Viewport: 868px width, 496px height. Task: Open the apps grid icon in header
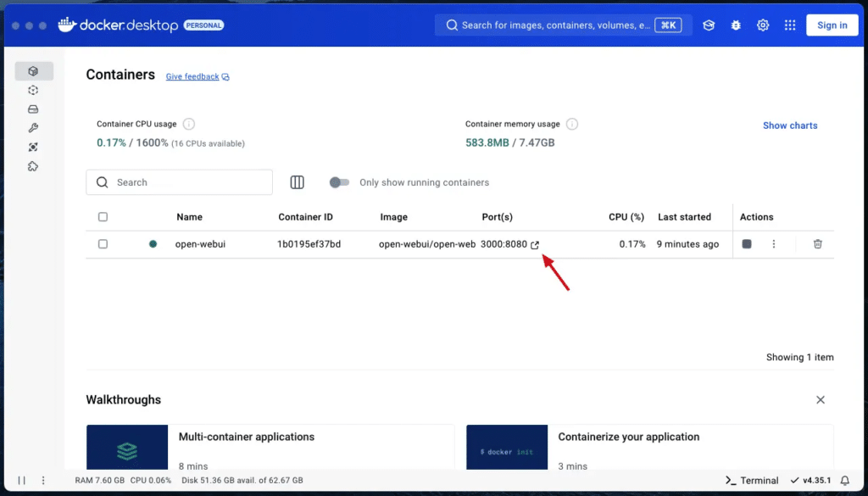[790, 25]
